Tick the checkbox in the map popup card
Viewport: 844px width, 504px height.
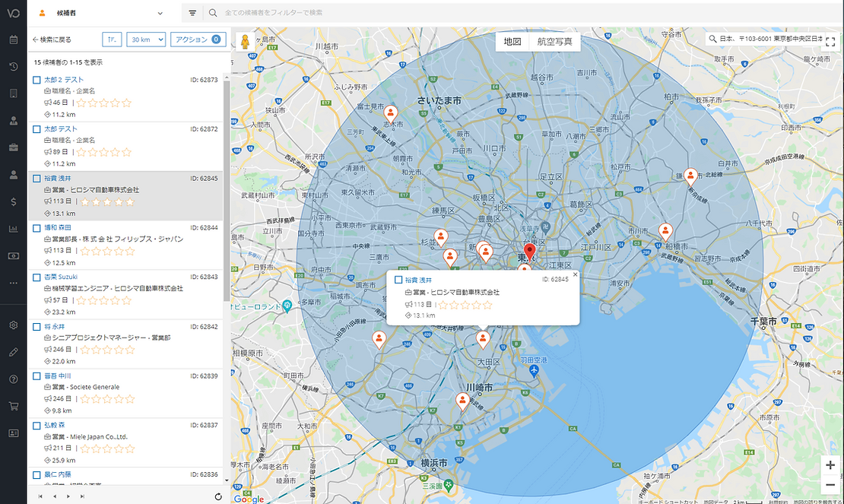click(x=398, y=281)
